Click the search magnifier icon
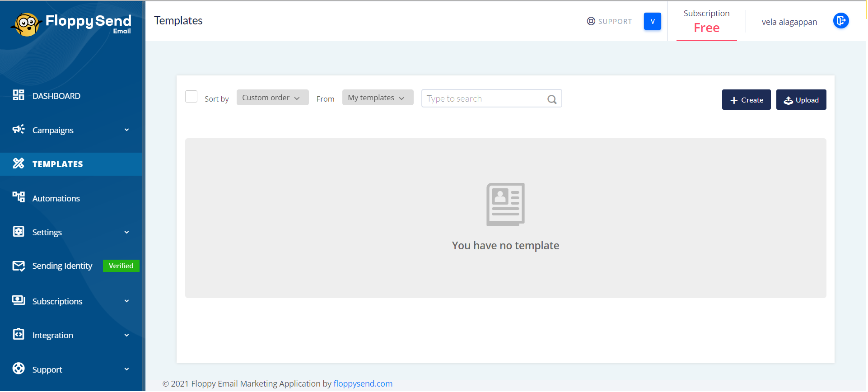868x392 pixels. (552, 99)
